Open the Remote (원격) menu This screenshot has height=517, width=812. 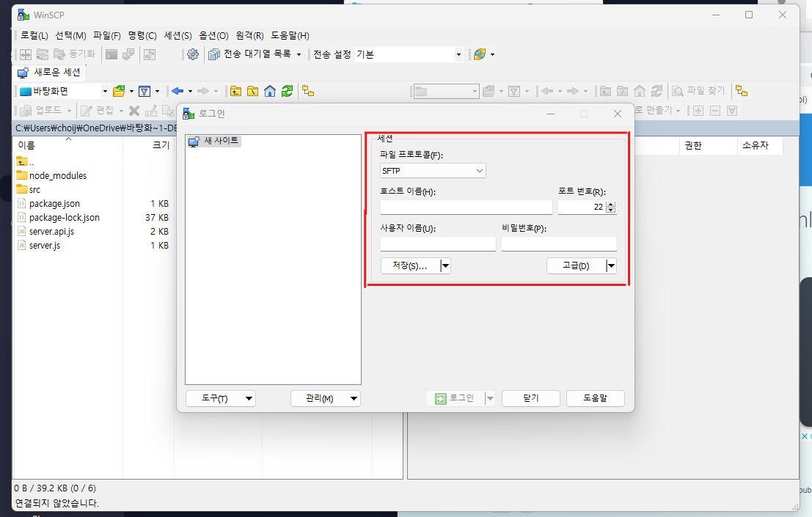click(249, 36)
